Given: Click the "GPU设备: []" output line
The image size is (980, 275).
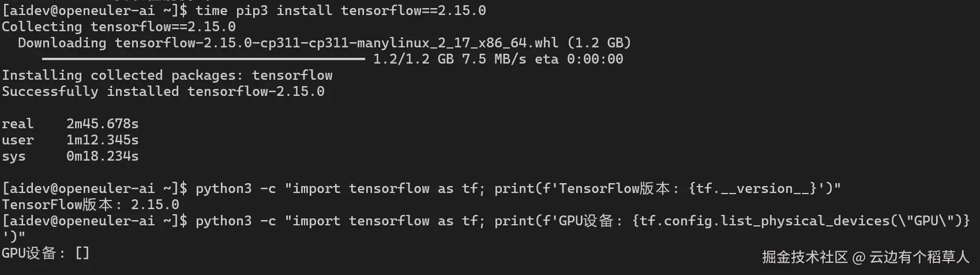Looking at the screenshot, I should click(46, 253).
